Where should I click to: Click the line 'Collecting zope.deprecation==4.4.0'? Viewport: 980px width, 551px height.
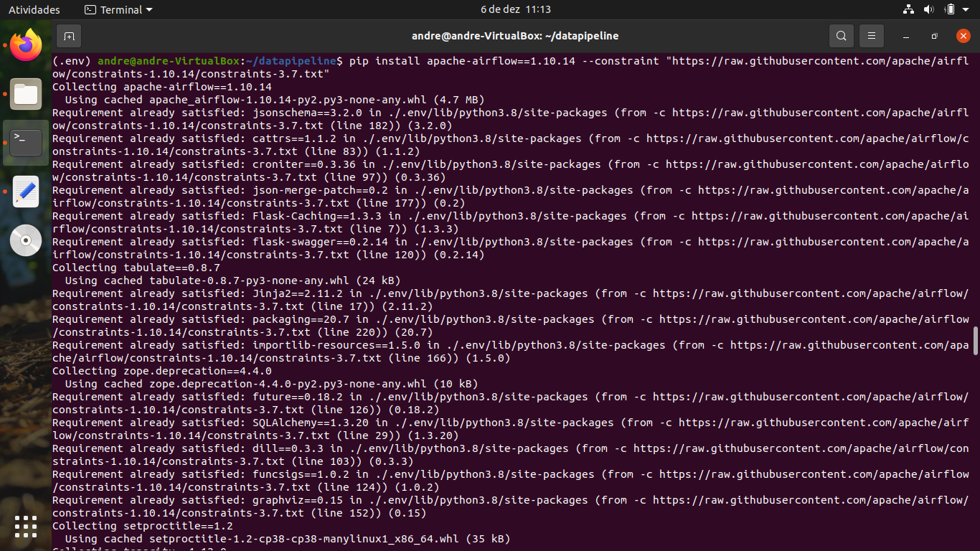coord(162,371)
